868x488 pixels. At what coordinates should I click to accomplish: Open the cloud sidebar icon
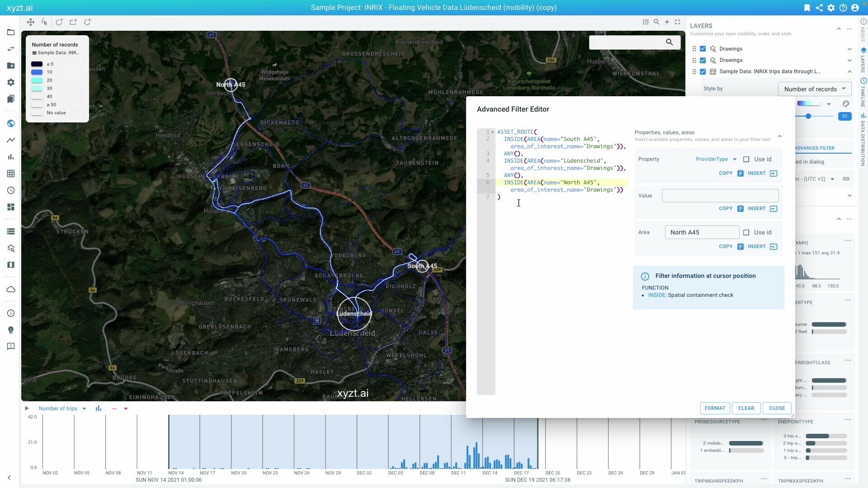point(11,289)
